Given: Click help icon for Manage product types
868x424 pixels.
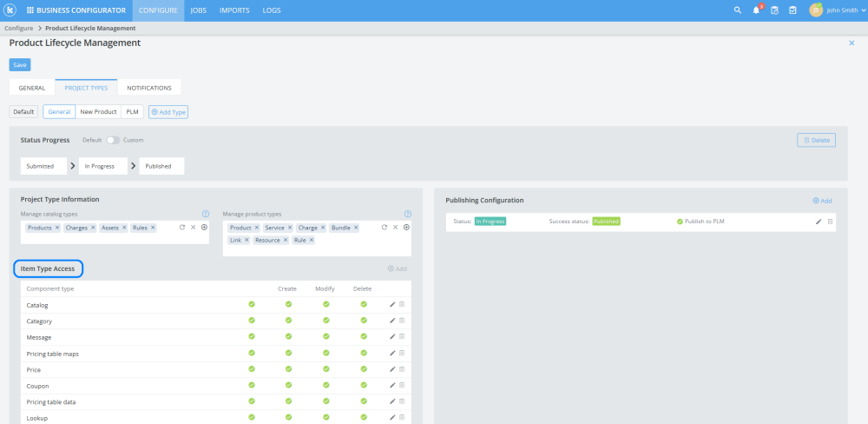Looking at the screenshot, I should click(x=407, y=214).
